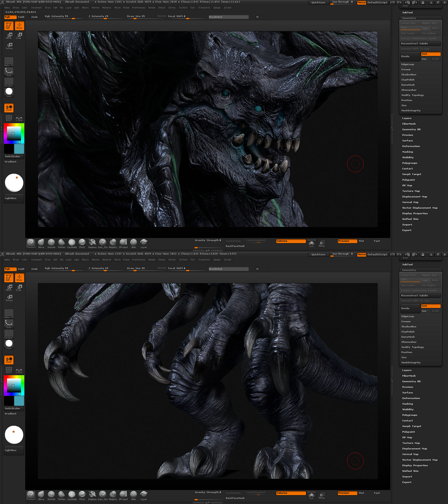This screenshot has width=448, height=504.
Task: Toggle Zadd in top window
Action: click(21, 17)
